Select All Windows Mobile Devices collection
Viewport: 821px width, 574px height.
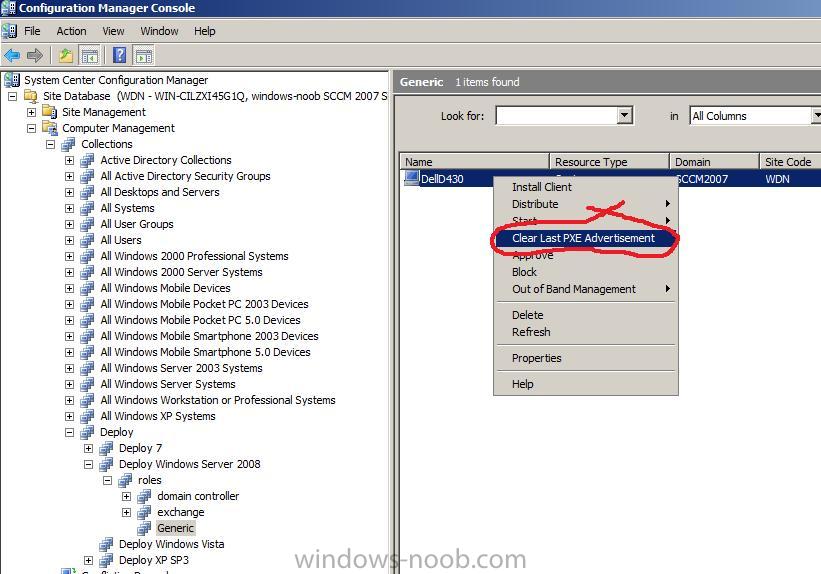[x=165, y=288]
